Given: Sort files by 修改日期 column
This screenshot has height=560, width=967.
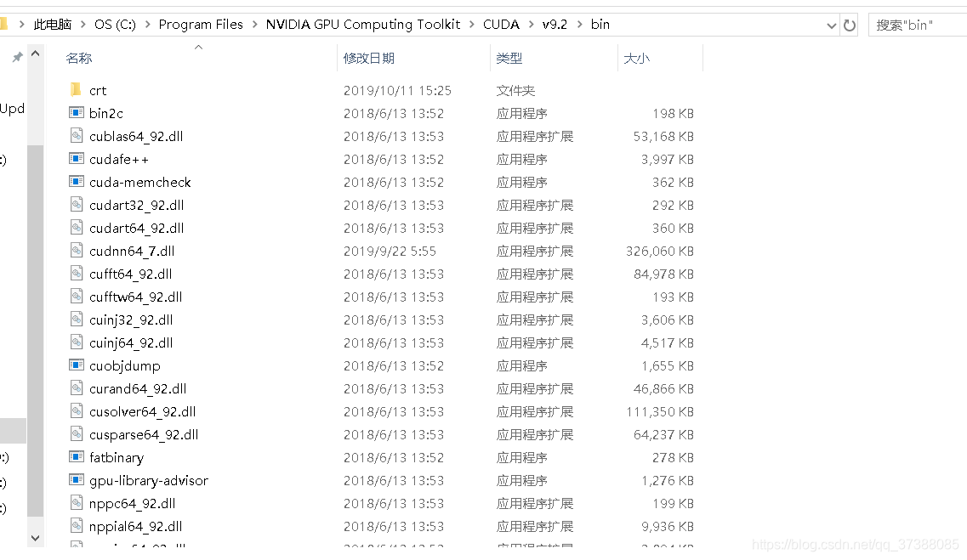Looking at the screenshot, I should pos(369,58).
